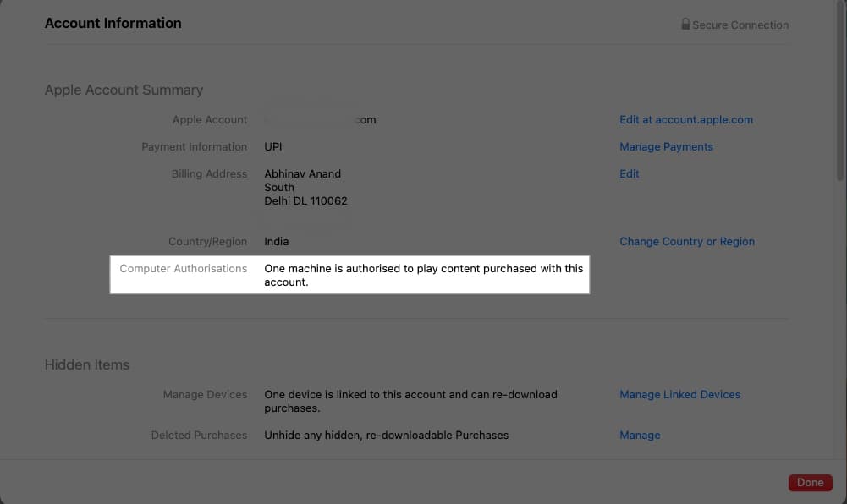
Task: Click the vertical scrollbar thumb
Action: [840, 91]
